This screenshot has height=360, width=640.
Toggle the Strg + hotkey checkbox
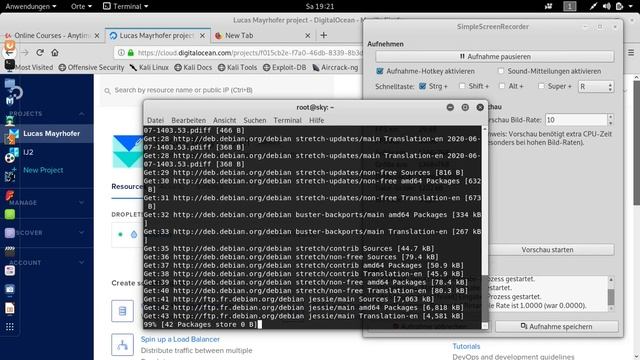(422, 86)
